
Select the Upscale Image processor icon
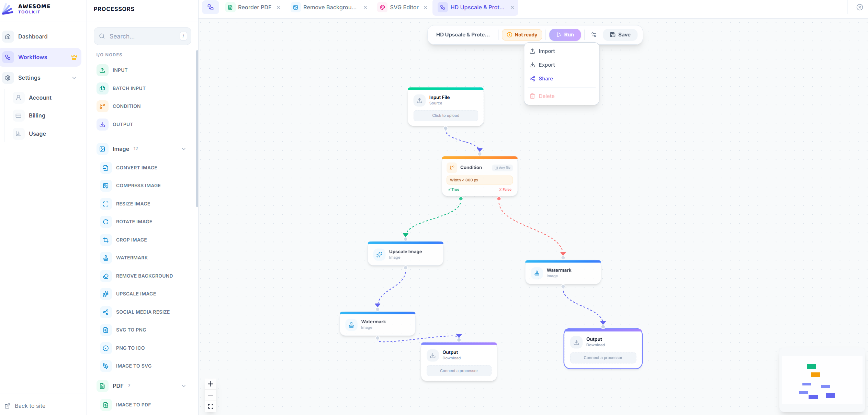coord(106,294)
